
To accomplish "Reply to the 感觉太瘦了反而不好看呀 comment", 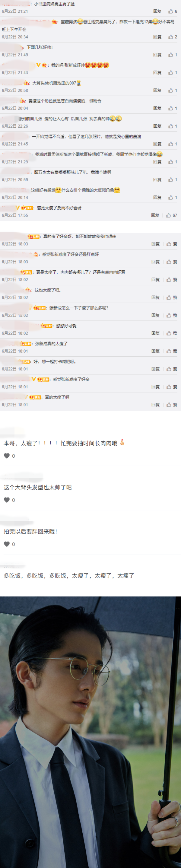I will pyautogui.click(x=155, y=215).
